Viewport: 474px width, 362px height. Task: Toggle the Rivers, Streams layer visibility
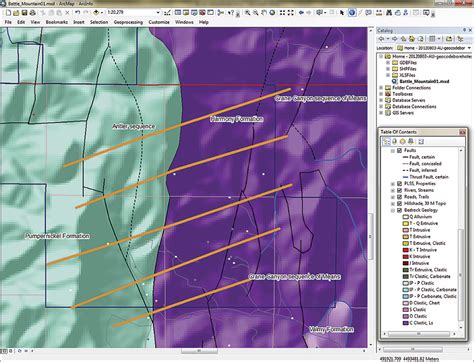399,190
